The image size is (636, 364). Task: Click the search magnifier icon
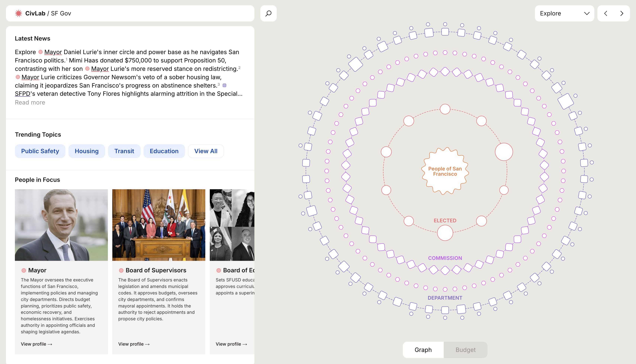[268, 13]
